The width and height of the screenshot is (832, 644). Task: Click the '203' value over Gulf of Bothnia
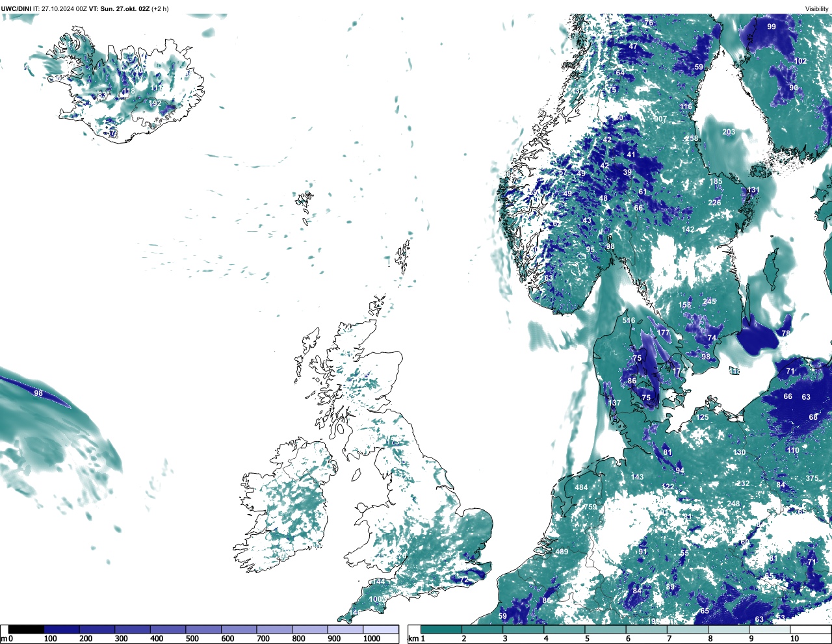729,132
